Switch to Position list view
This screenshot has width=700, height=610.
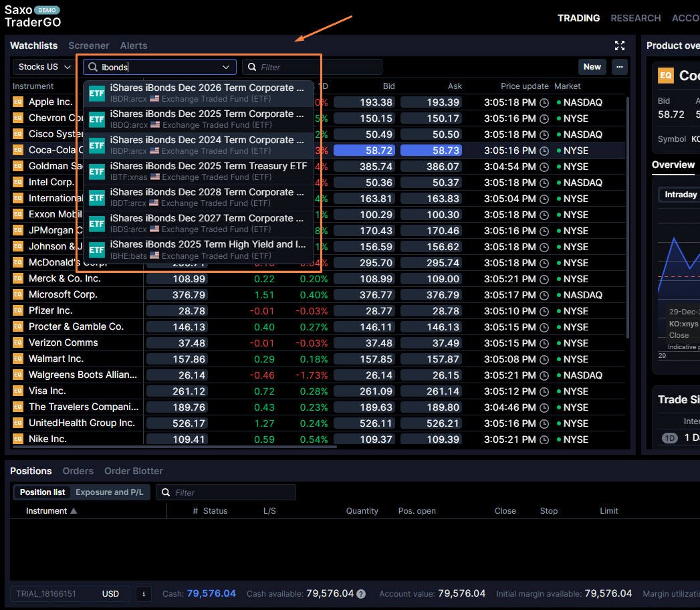(42, 492)
